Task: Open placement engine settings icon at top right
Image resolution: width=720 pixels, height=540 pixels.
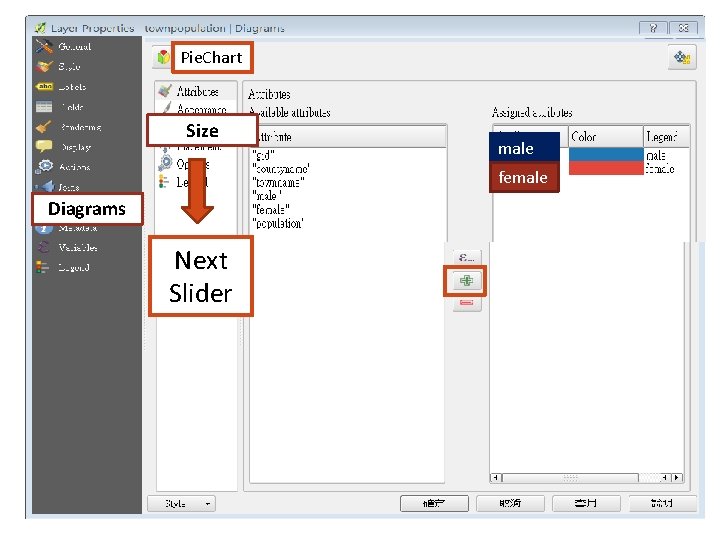Action: (x=682, y=57)
